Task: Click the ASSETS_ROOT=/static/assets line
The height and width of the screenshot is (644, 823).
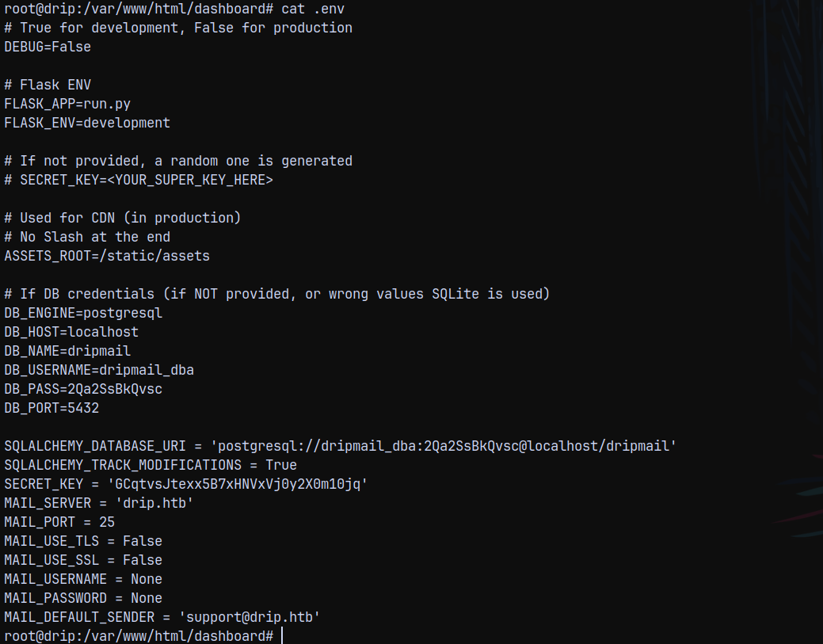Action: point(107,256)
